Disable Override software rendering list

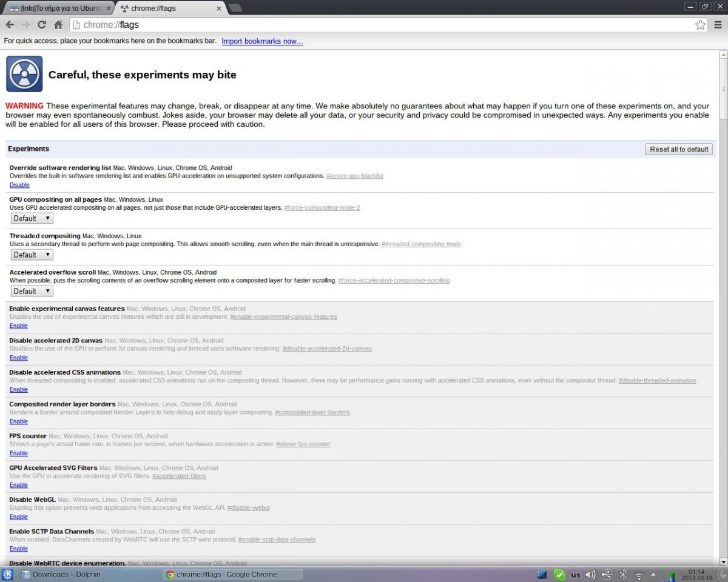(x=19, y=185)
